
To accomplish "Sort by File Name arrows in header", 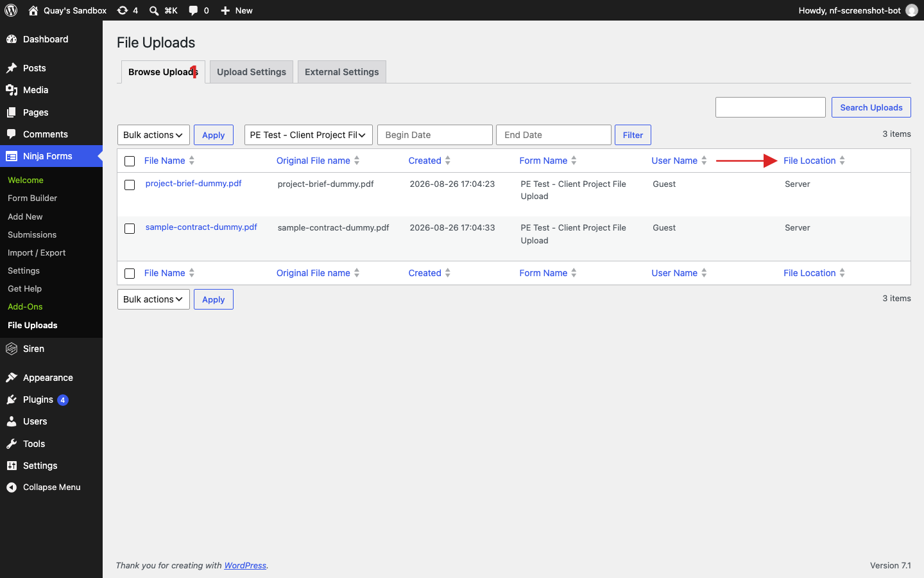I will tap(192, 161).
